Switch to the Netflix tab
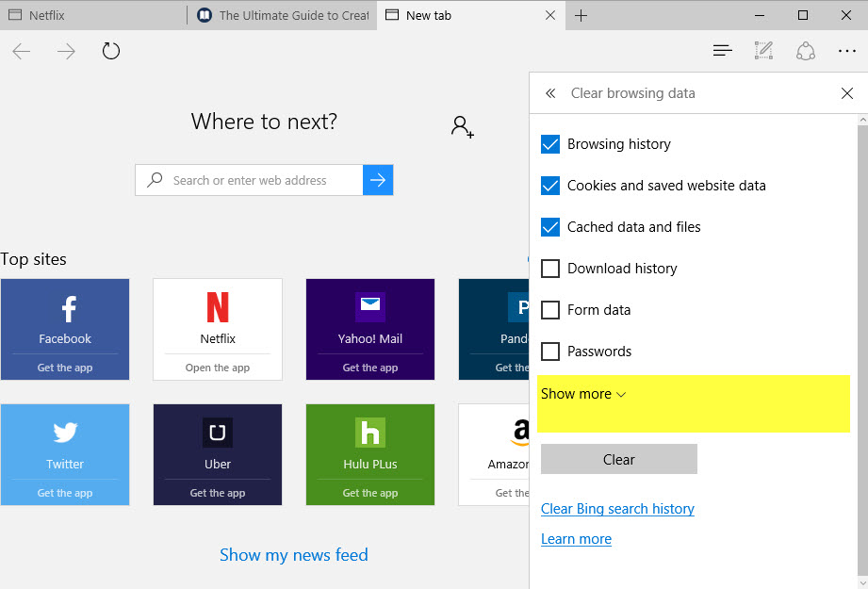 [x=93, y=15]
